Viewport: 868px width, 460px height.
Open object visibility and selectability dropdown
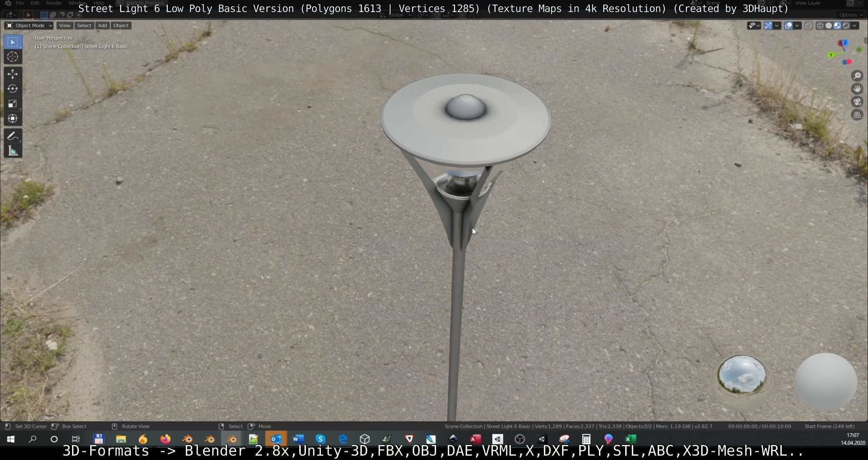coord(754,25)
